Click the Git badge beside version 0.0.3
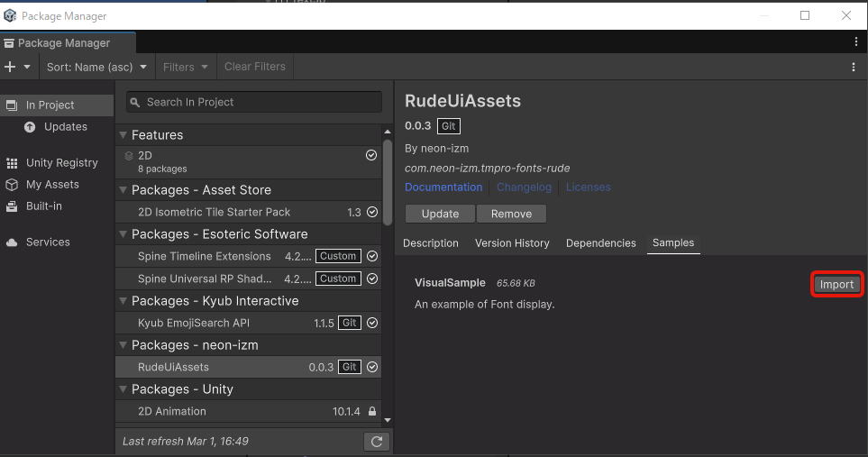 click(448, 126)
